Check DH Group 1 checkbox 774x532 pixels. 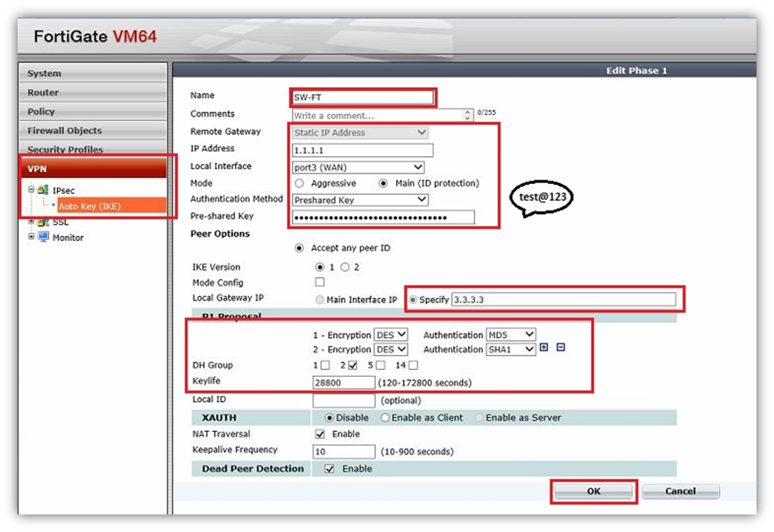click(325, 365)
